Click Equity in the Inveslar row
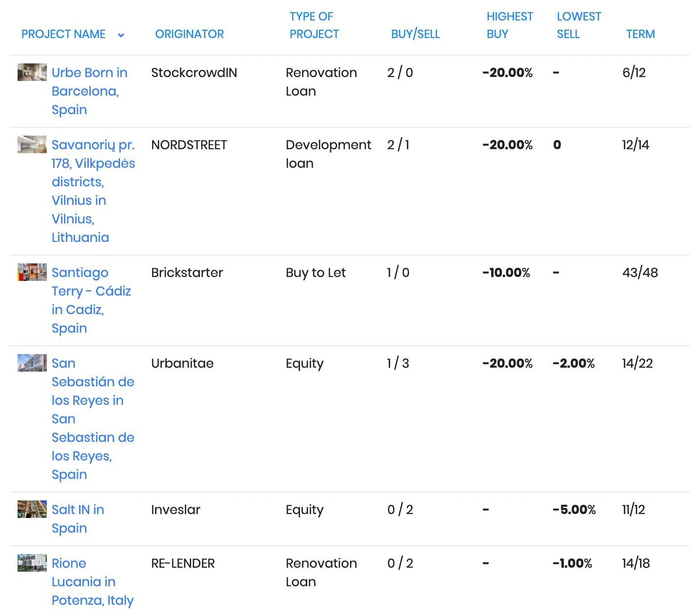 tap(305, 510)
